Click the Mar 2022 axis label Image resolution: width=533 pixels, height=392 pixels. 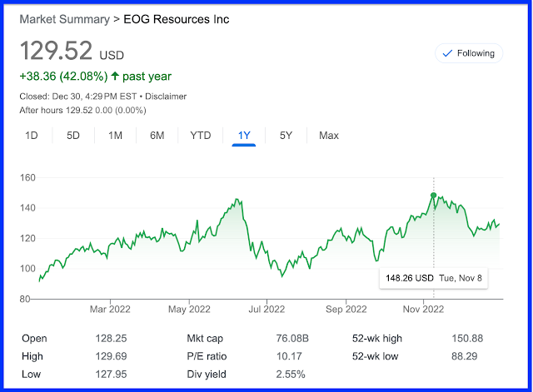(110, 309)
